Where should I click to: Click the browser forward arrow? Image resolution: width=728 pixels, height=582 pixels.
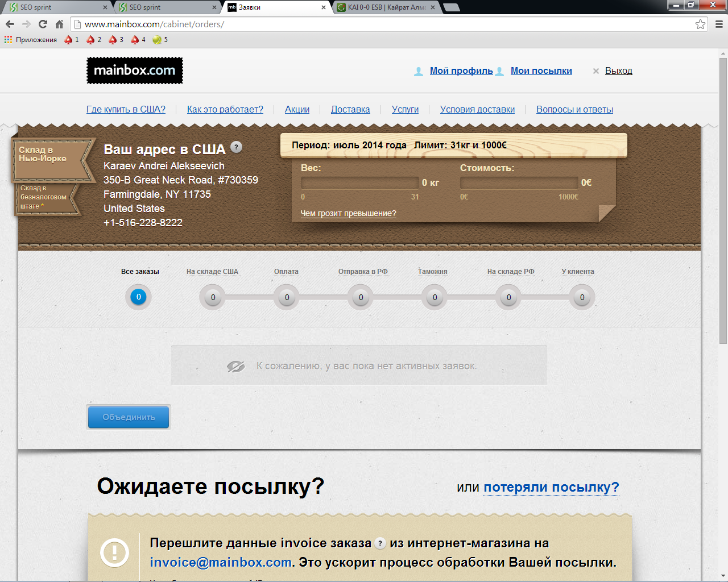pyautogui.click(x=26, y=24)
